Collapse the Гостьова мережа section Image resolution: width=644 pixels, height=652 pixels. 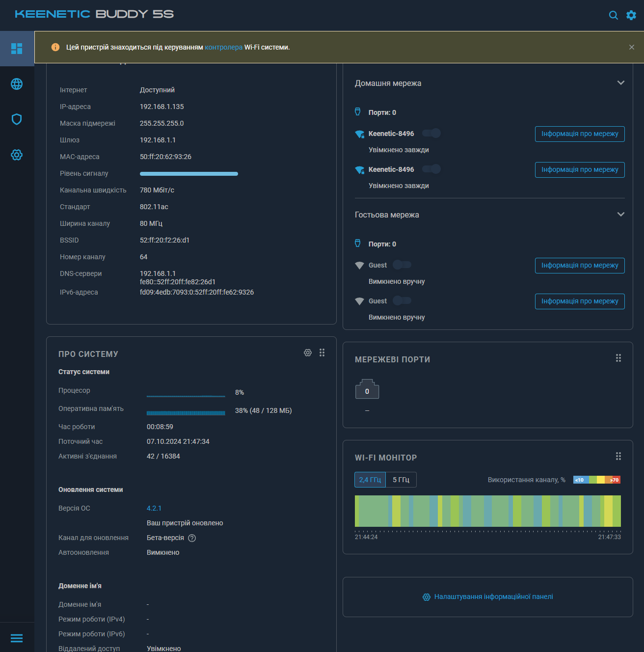[x=620, y=215]
